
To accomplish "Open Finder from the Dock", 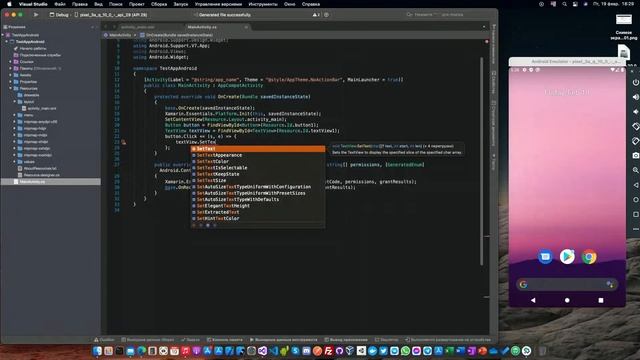I will click(x=97, y=351).
